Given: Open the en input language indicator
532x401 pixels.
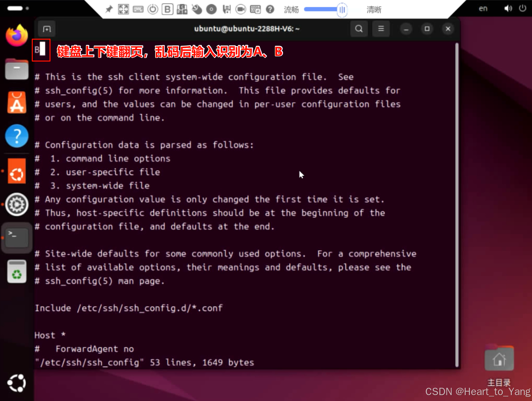Looking at the screenshot, I should 483,9.
